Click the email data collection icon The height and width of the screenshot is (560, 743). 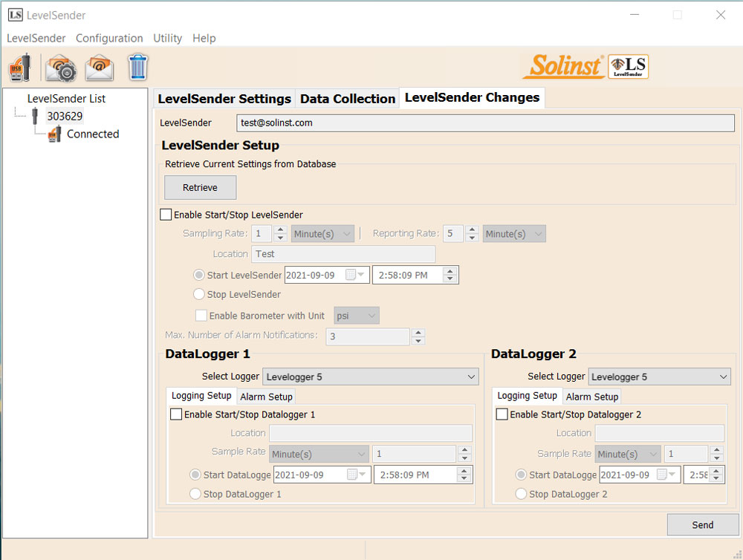pos(100,67)
